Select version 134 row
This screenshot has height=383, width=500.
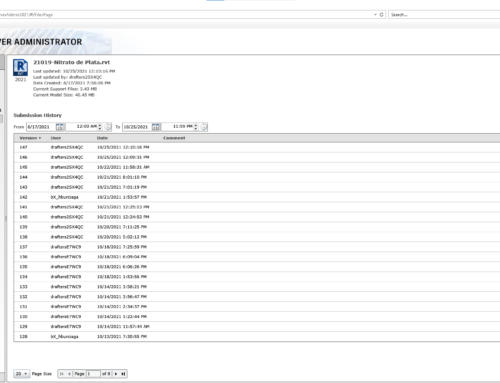click(257, 277)
